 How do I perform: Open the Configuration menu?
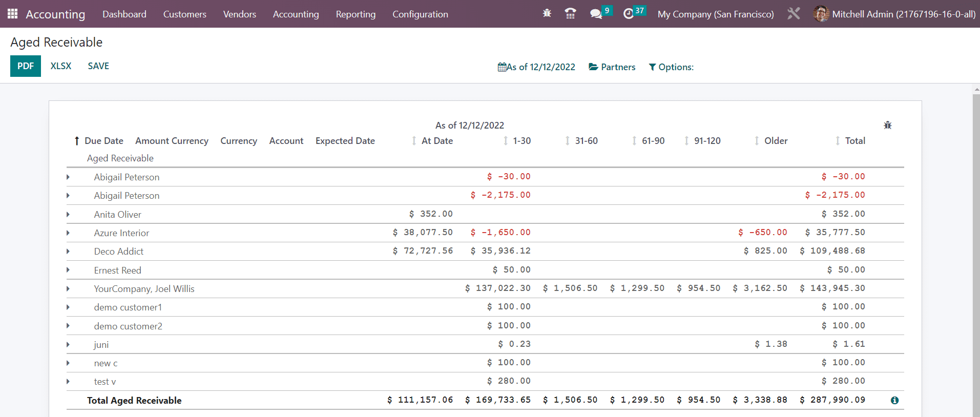pos(420,14)
